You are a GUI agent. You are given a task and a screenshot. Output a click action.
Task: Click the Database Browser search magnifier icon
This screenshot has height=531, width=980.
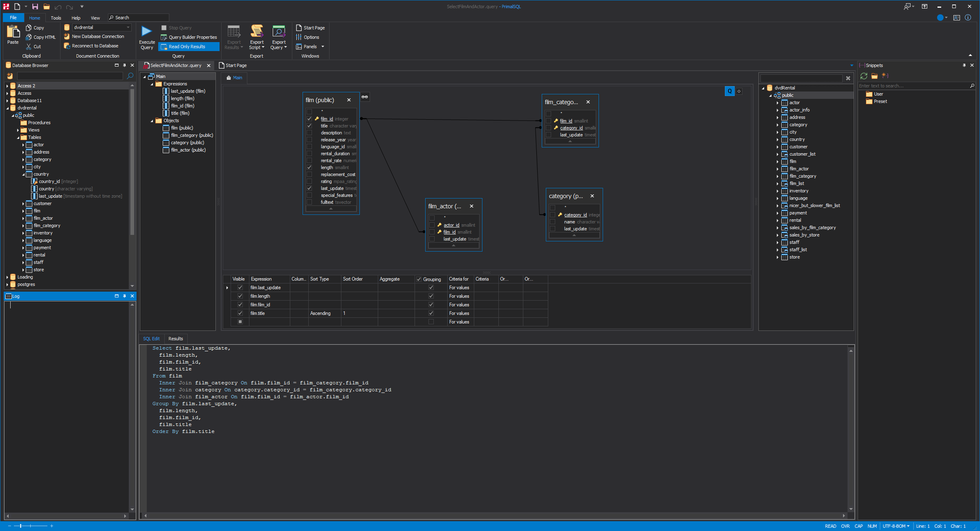(x=130, y=76)
